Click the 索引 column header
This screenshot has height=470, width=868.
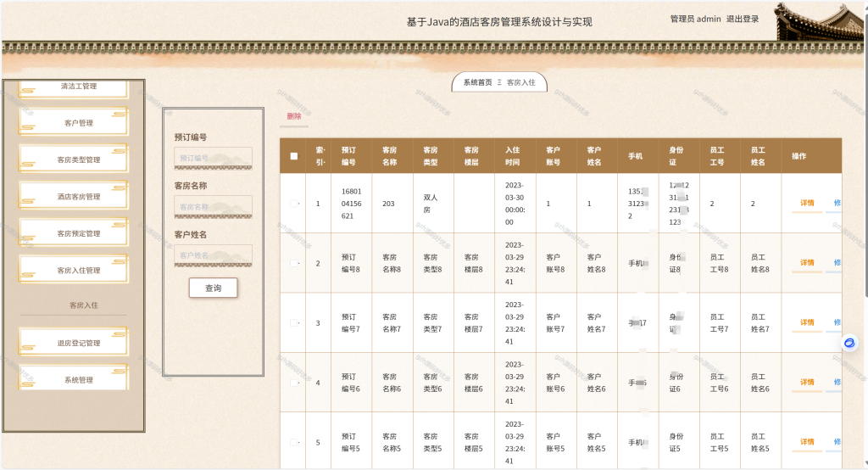320,156
